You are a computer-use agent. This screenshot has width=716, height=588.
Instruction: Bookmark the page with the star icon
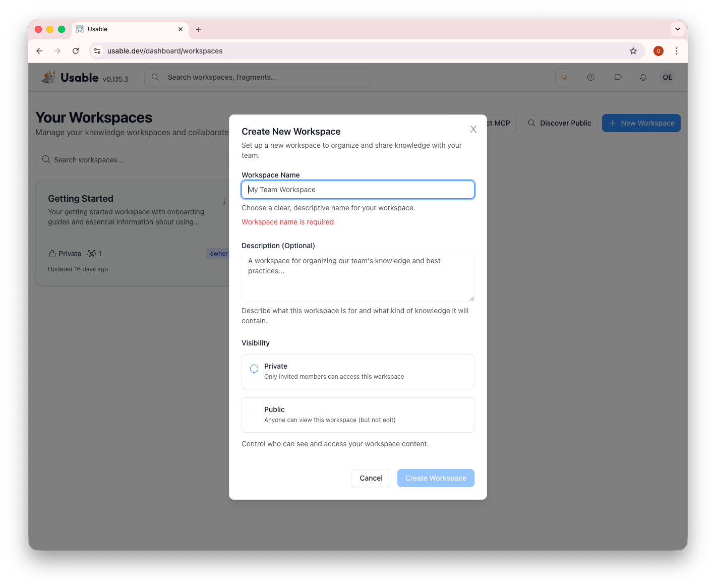point(633,51)
